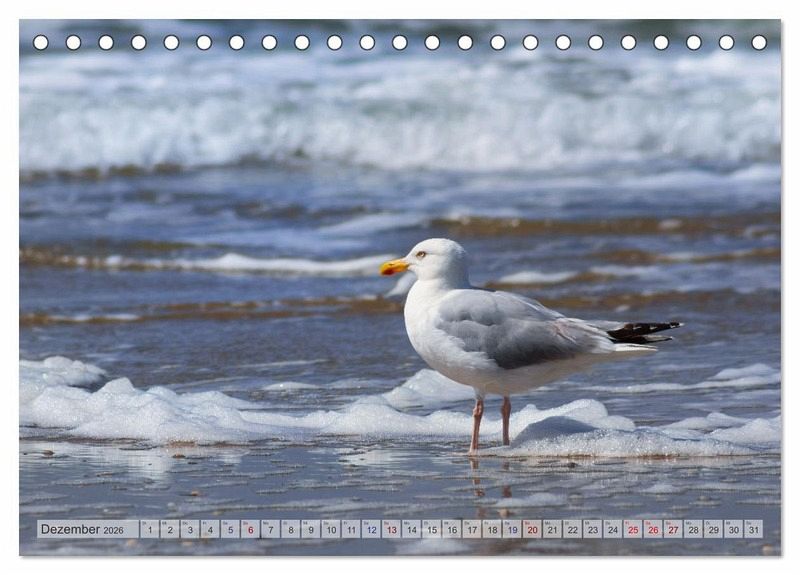This screenshot has height=575, width=800.
Task: Choose day 11 in the date row
Action: point(351,529)
